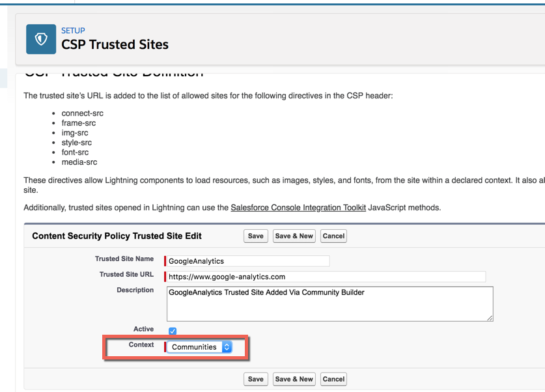545x392 pixels.
Task: Click the top Save & New button
Action: pyautogui.click(x=294, y=236)
